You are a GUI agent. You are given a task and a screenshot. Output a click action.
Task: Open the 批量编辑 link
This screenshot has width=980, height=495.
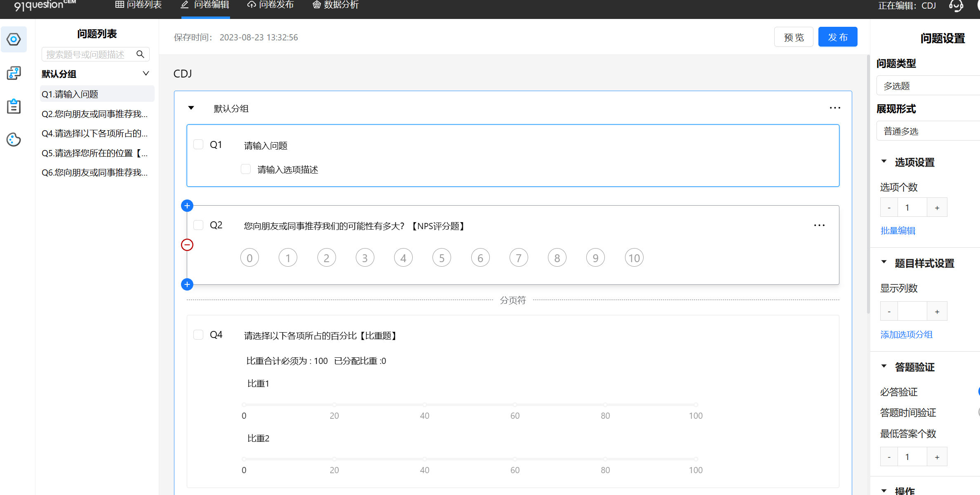coord(898,230)
